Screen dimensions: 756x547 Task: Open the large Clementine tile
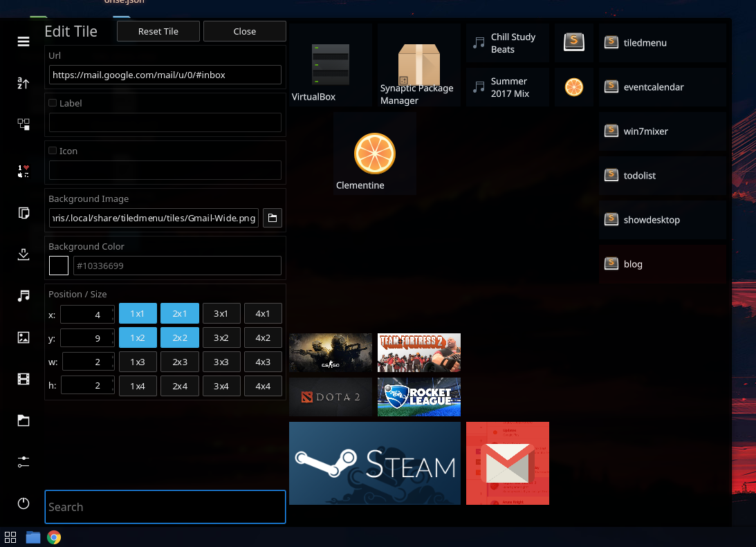[375, 154]
